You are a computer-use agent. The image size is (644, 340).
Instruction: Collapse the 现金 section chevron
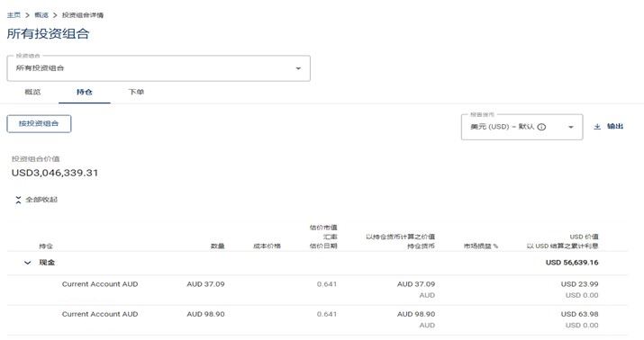click(x=28, y=263)
